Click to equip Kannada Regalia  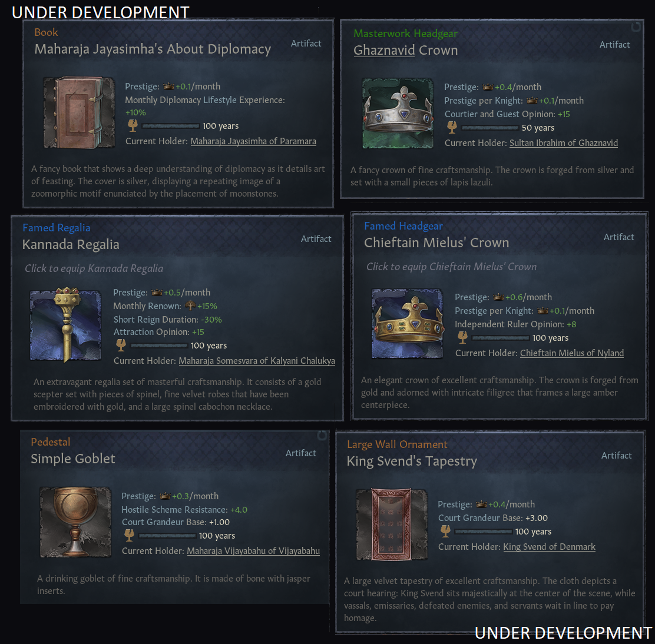pyautogui.click(x=94, y=268)
